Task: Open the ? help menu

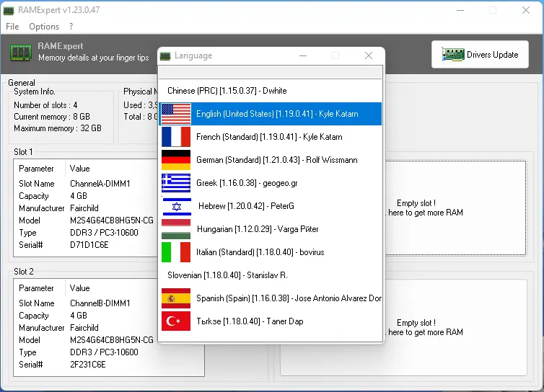Action: pyautogui.click(x=71, y=27)
